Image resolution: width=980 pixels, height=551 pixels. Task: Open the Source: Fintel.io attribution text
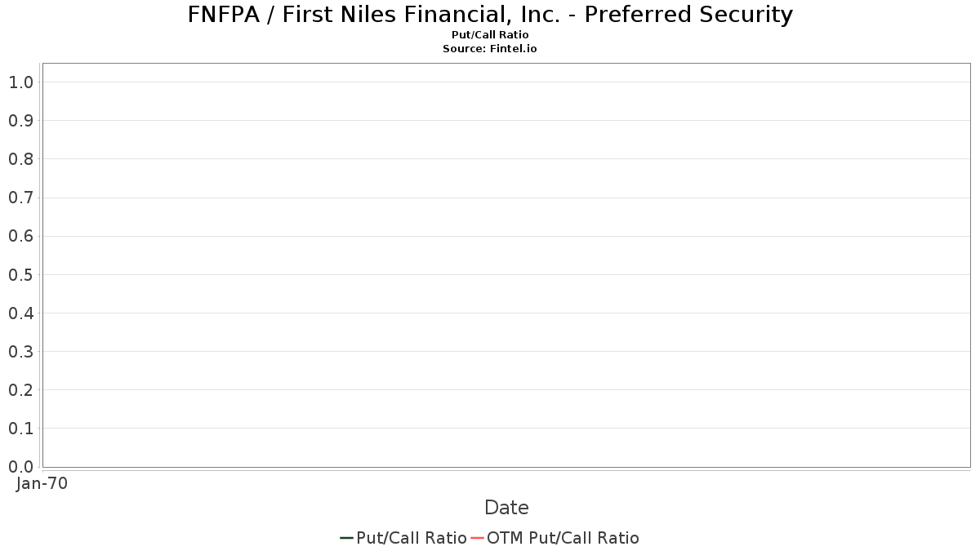click(x=490, y=49)
